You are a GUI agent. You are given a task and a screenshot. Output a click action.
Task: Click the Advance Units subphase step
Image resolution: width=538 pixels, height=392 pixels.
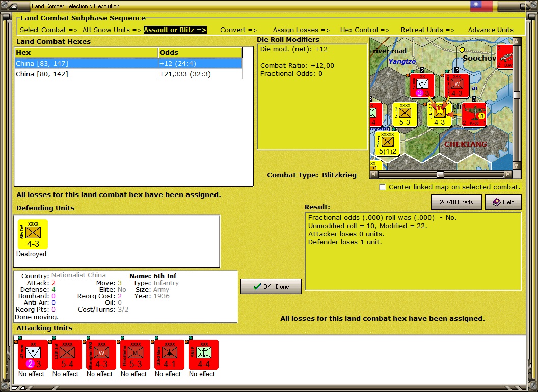(x=491, y=30)
